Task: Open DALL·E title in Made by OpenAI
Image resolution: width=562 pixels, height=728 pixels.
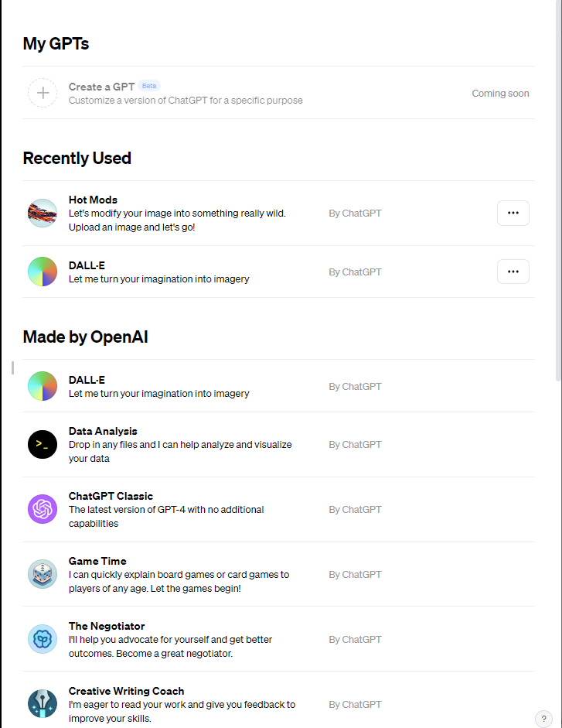Action: pos(87,380)
